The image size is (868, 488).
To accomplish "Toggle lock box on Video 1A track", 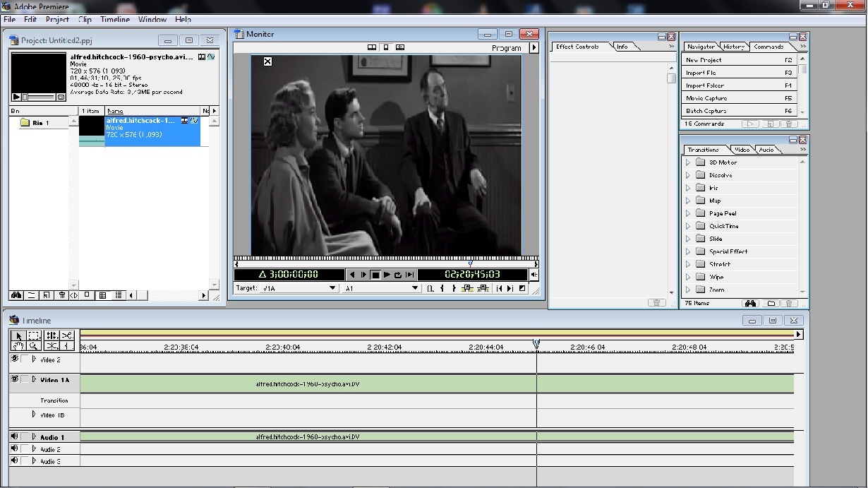I will 25,379.
